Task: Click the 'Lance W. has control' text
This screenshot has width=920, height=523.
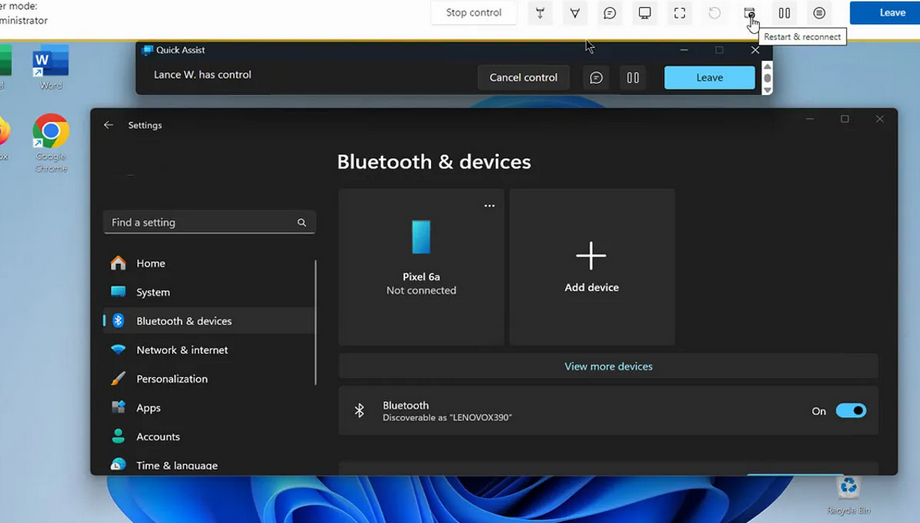Action: pyautogui.click(x=202, y=75)
